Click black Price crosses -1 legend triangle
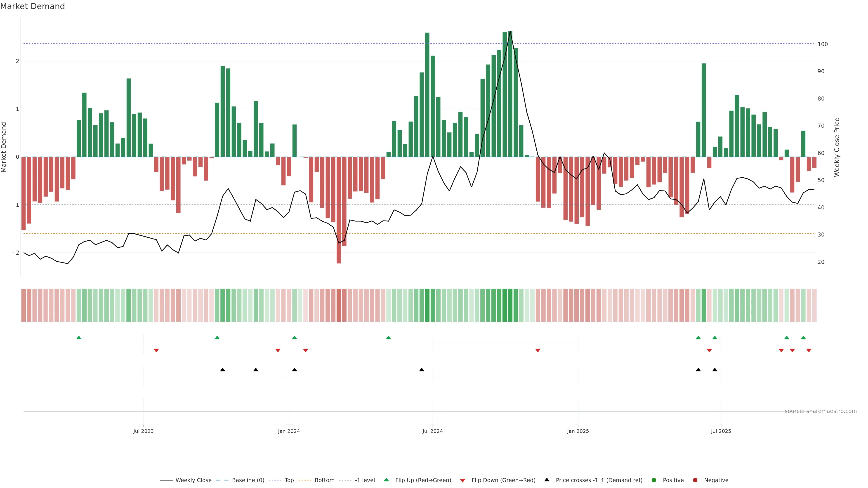 [x=547, y=480]
